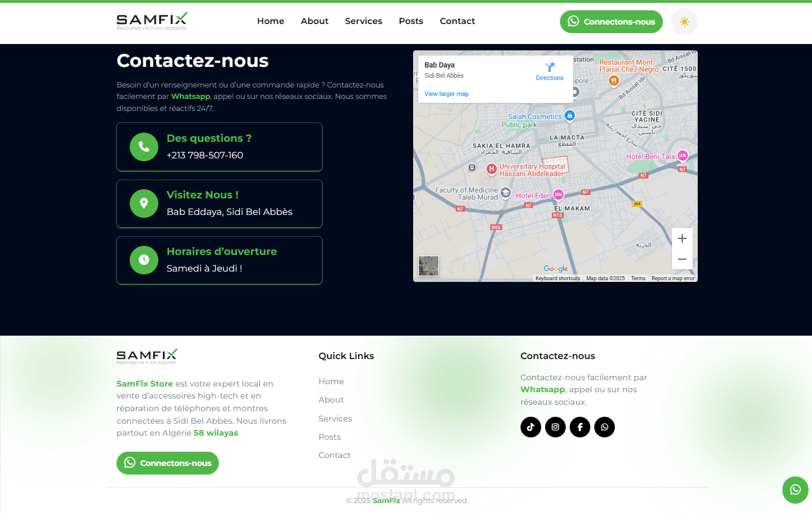The height and width of the screenshot is (514, 812).
Task: Select Posts in the top navigation
Action: 411,21
